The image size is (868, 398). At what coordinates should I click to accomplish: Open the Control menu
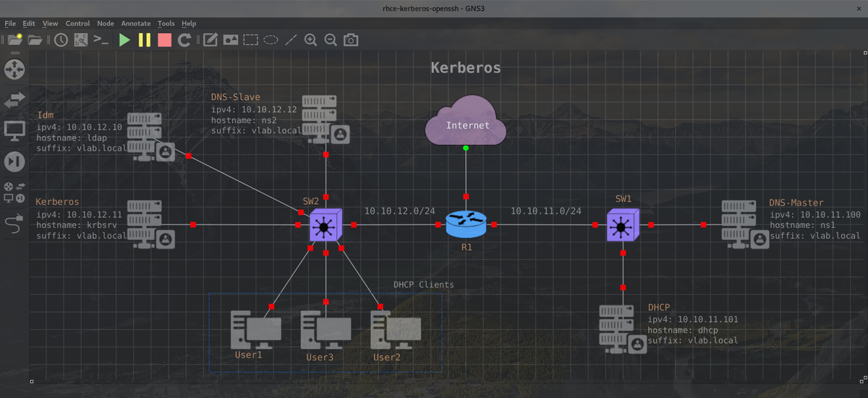click(x=77, y=23)
